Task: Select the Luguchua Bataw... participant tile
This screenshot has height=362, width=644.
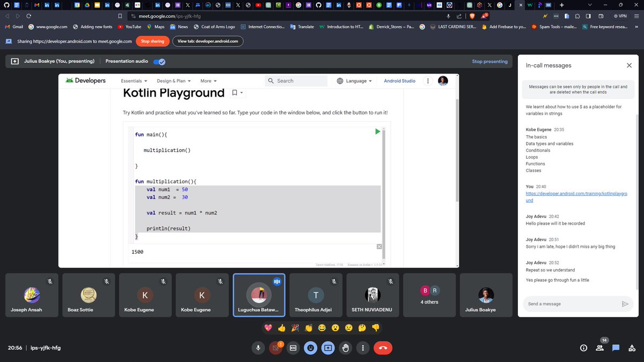Action: 259,295
